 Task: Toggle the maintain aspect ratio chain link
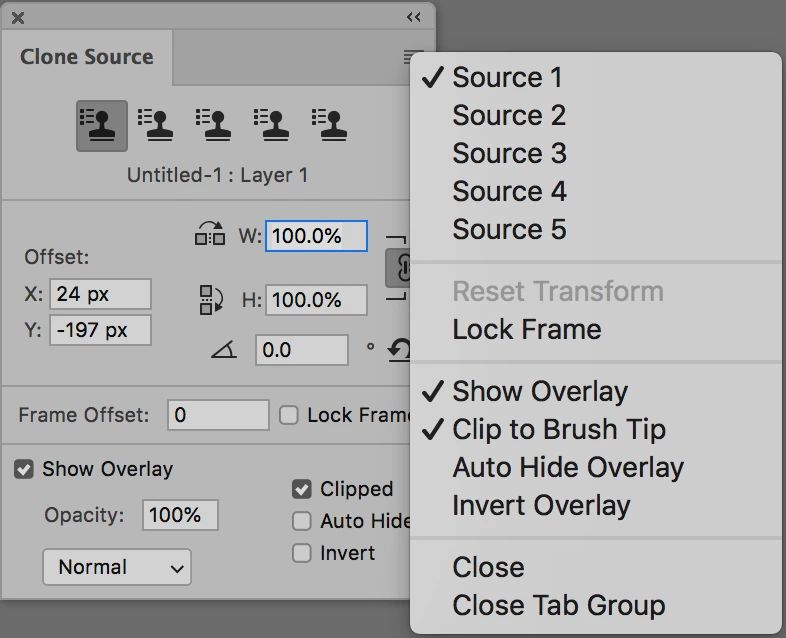click(399, 267)
